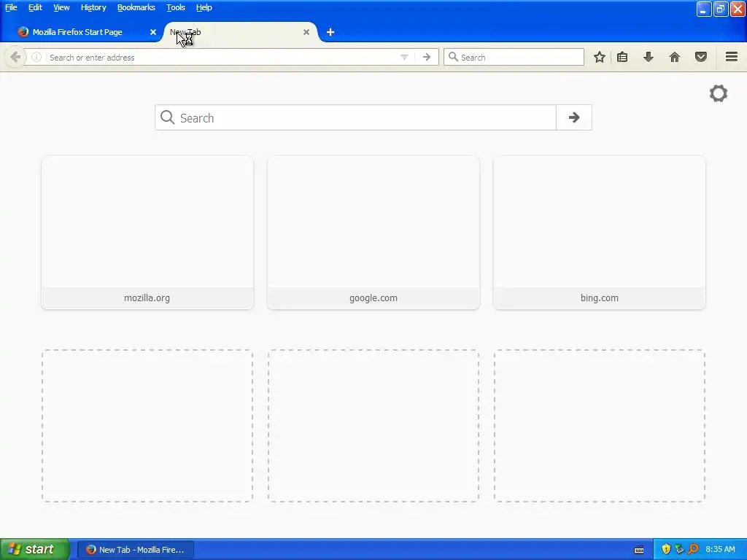
Task: Open the History menu
Action: [x=93, y=7]
